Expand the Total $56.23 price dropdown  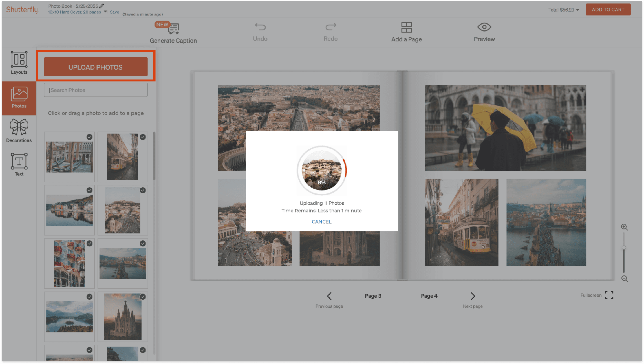click(578, 10)
